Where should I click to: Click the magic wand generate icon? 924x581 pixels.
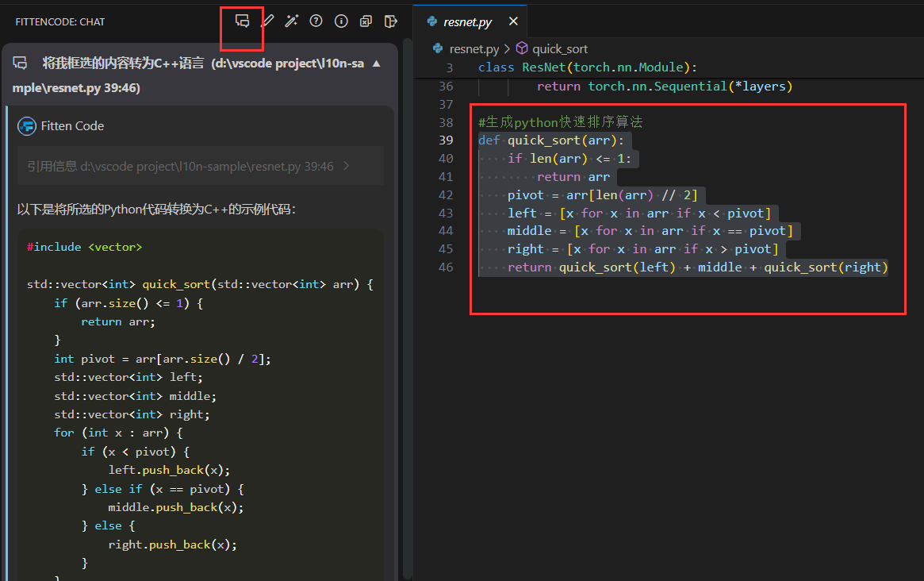pos(291,21)
